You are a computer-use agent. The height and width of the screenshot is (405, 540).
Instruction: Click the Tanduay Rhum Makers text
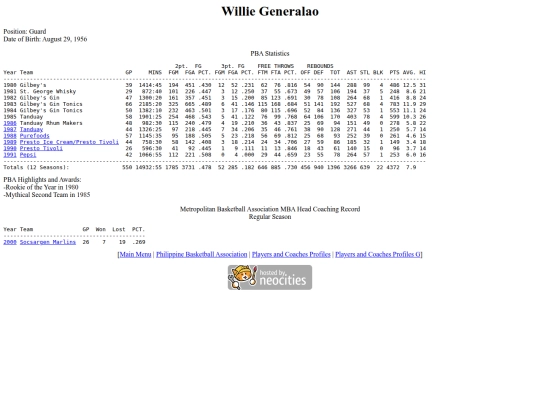click(51, 123)
